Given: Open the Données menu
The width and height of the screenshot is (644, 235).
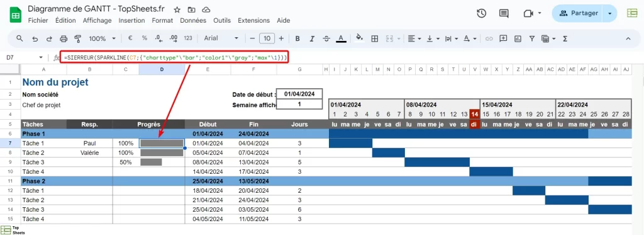Looking at the screenshot, I should (x=193, y=20).
